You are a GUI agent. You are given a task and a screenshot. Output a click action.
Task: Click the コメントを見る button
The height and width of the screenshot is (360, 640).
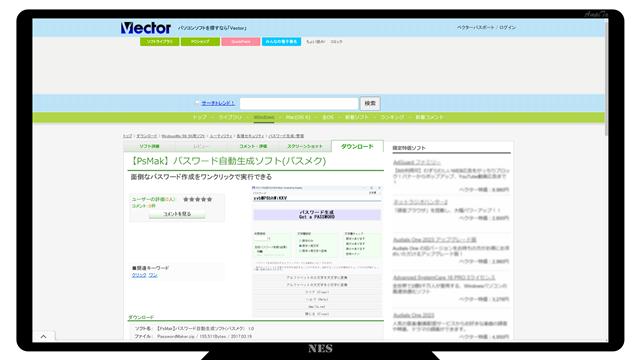(177, 214)
